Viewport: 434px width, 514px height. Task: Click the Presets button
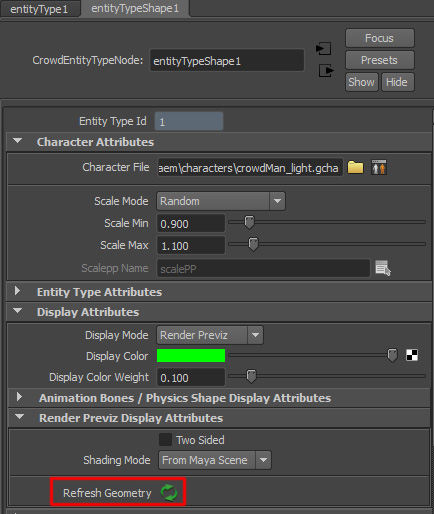click(x=380, y=60)
